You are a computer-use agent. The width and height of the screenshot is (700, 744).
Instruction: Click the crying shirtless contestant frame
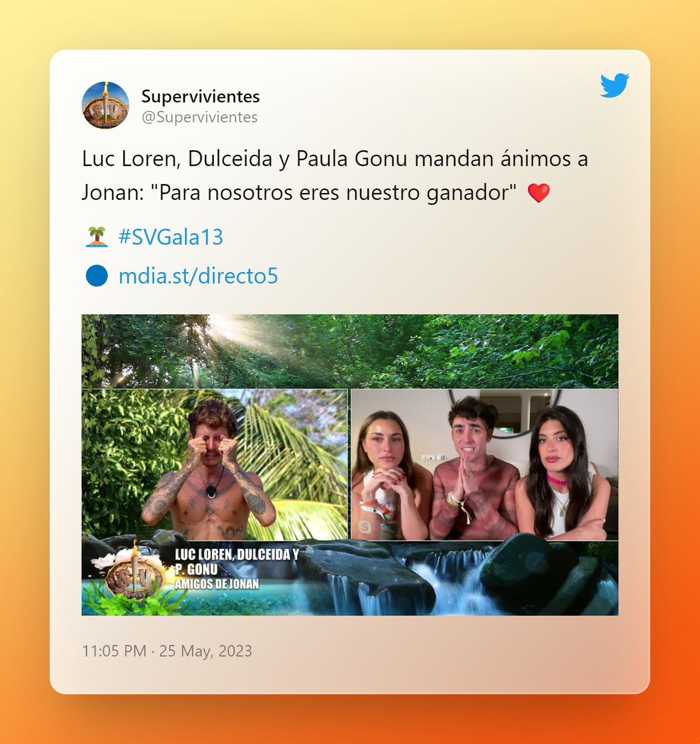coord(215,465)
